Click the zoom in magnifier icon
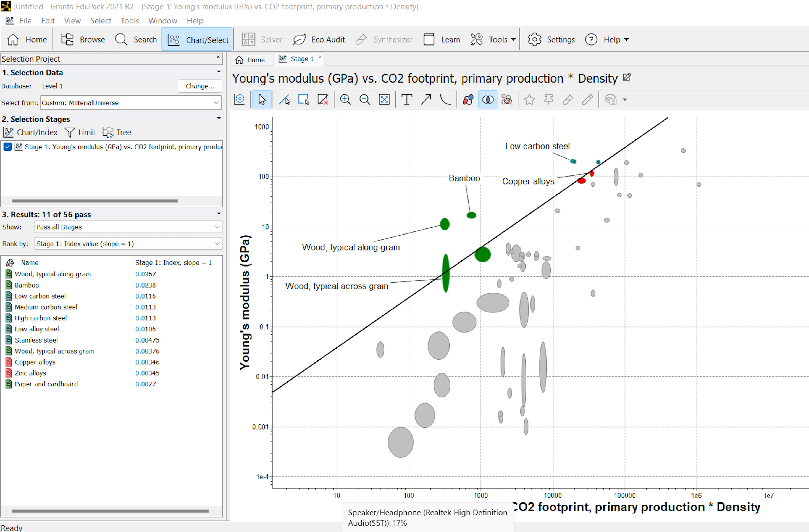This screenshot has height=532, width=809. [345, 99]
